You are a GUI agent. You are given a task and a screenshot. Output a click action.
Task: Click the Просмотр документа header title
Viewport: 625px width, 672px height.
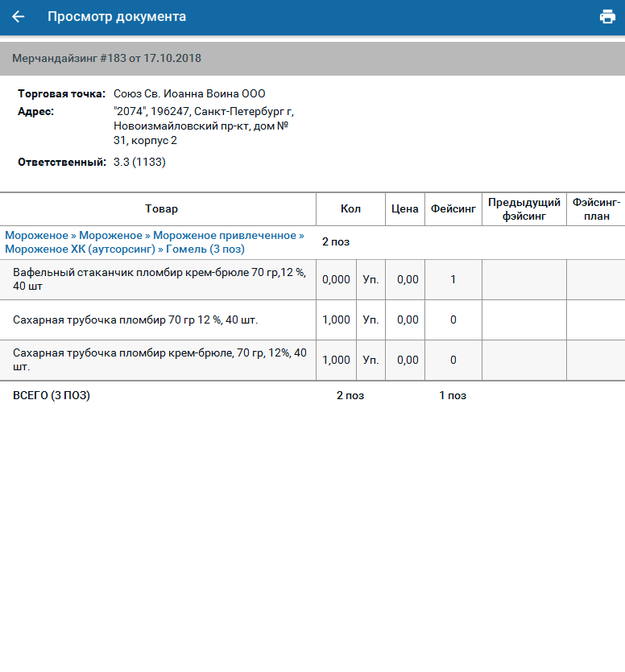click(117, 17)
